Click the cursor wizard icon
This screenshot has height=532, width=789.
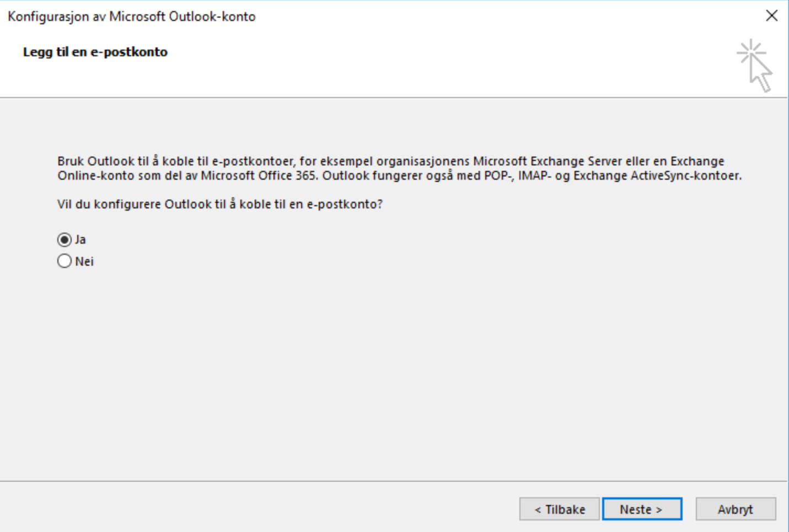pos(755,66)
